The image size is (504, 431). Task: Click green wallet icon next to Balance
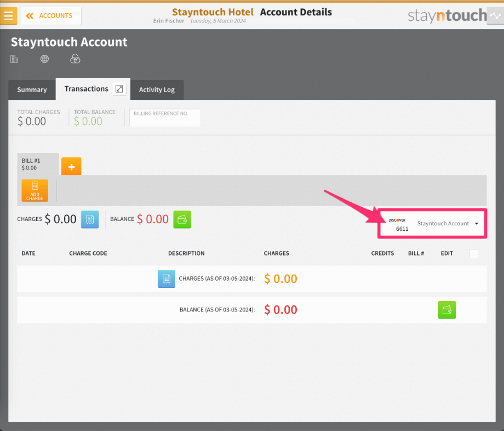pyautogui.click(x=182, y=219)
